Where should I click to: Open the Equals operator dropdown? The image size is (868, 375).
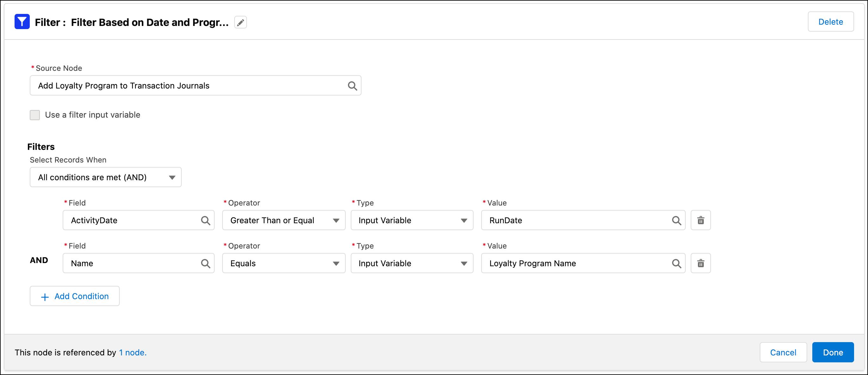(336, 263)
